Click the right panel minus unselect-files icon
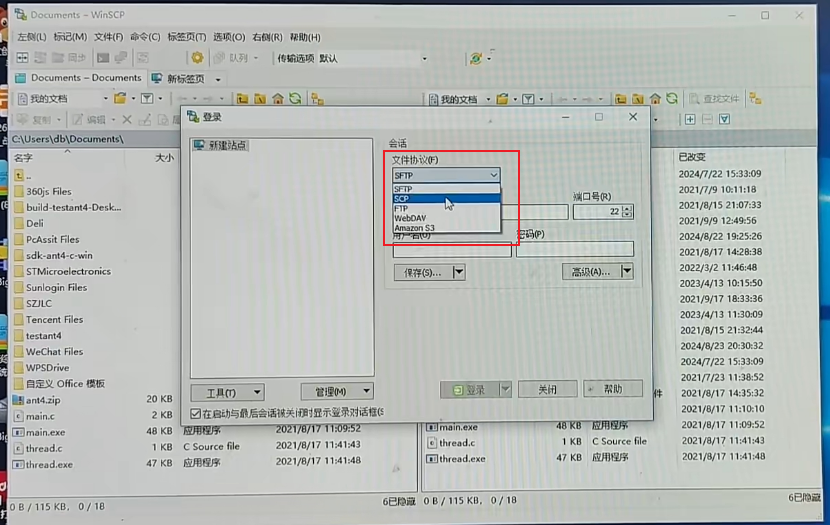The width and height of the screenshot is (830, 525). click(x=707, y=119)
